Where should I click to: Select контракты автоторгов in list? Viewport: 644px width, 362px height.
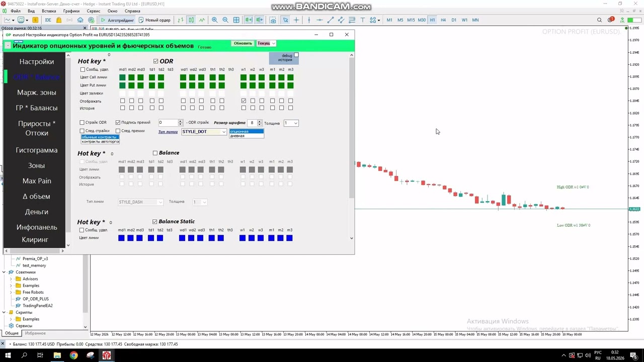101,142
